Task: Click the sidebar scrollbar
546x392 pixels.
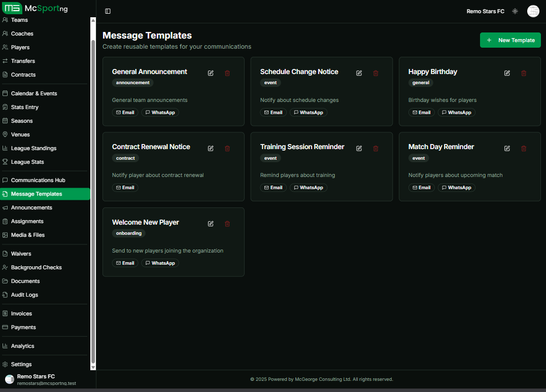Action: (x=92, y=193)
